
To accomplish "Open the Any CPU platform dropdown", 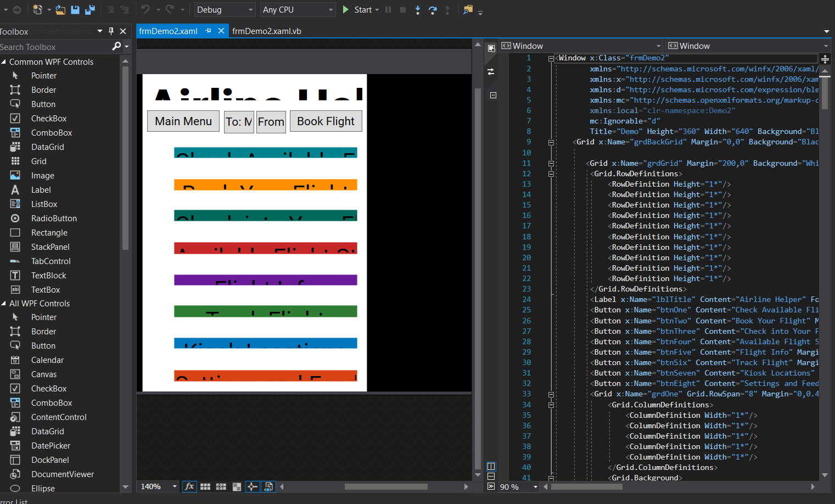I will pyautogui.click(x=298, y=10).
